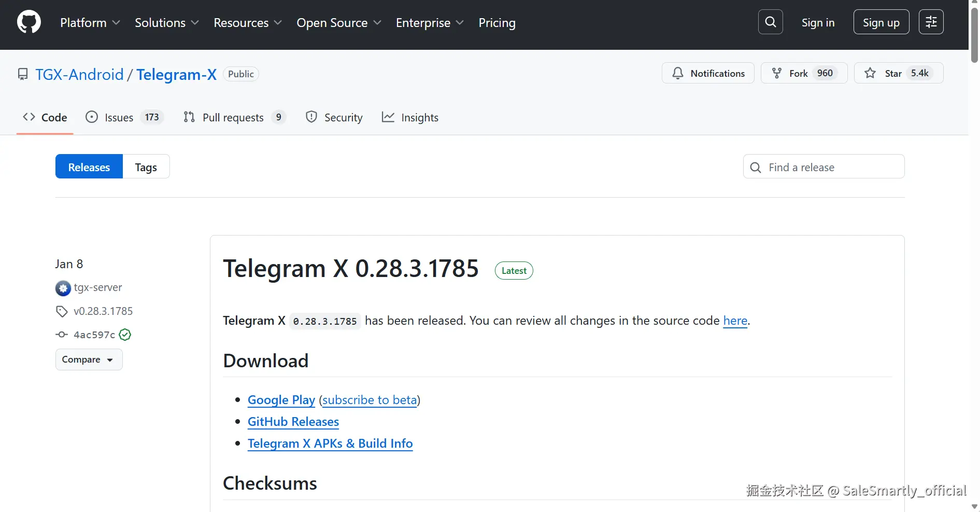
Task: Click the verified commit checkmark badge
Action: click(x=125, y=335)
